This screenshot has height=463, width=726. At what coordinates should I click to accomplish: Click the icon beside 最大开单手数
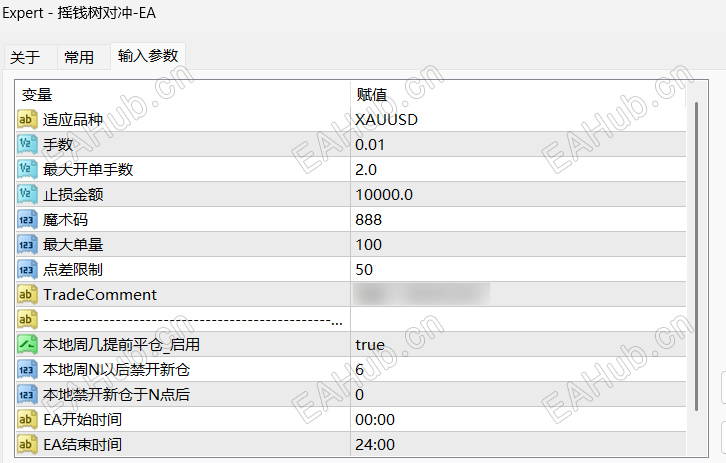pos(27,169)
